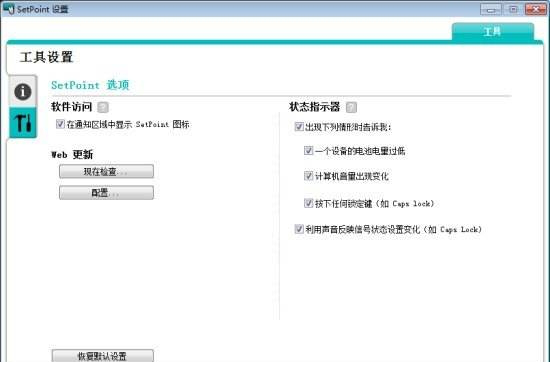Close the SetPoint 设置 window

pos(536,9)
